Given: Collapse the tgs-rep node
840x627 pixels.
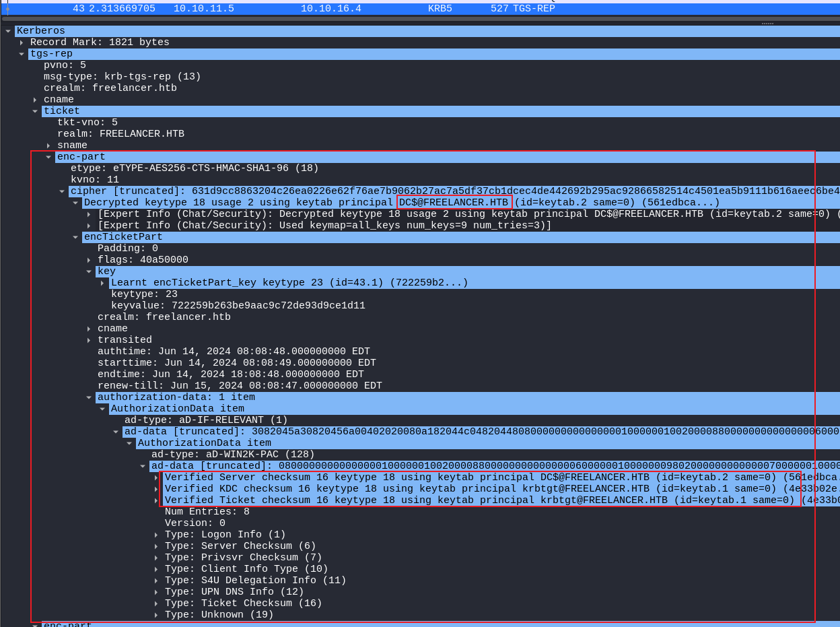Looking at the screenshot, I should click(22, 54).
